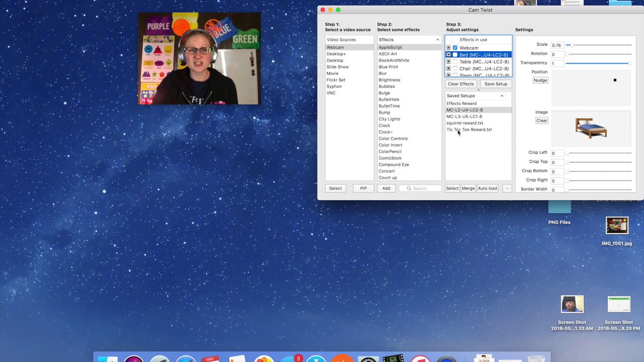Select the Tic Tac Toe Reward.txt saved setup
This screenshot has width=644, height=362.
point(478,130)
